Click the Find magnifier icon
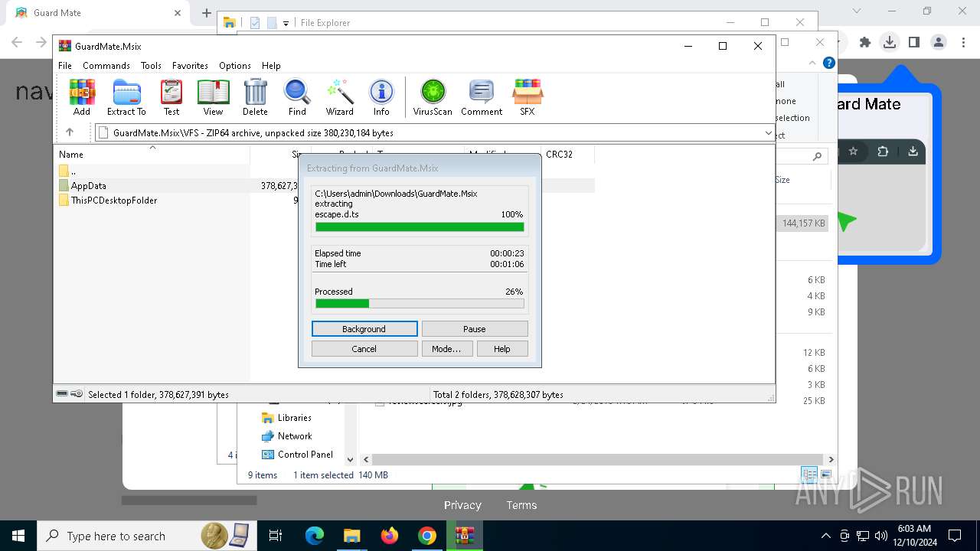Image resolution: width=980 pixels, height=551 pixels. point(297,97)
